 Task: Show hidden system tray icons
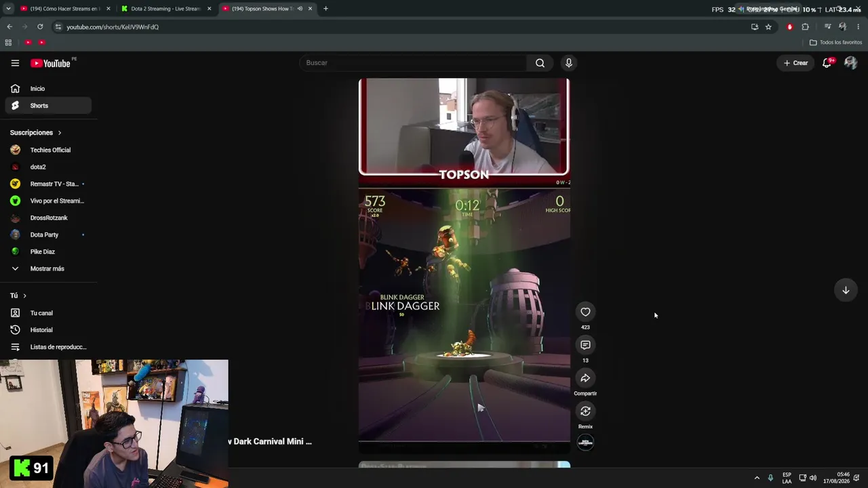(757, 478)
